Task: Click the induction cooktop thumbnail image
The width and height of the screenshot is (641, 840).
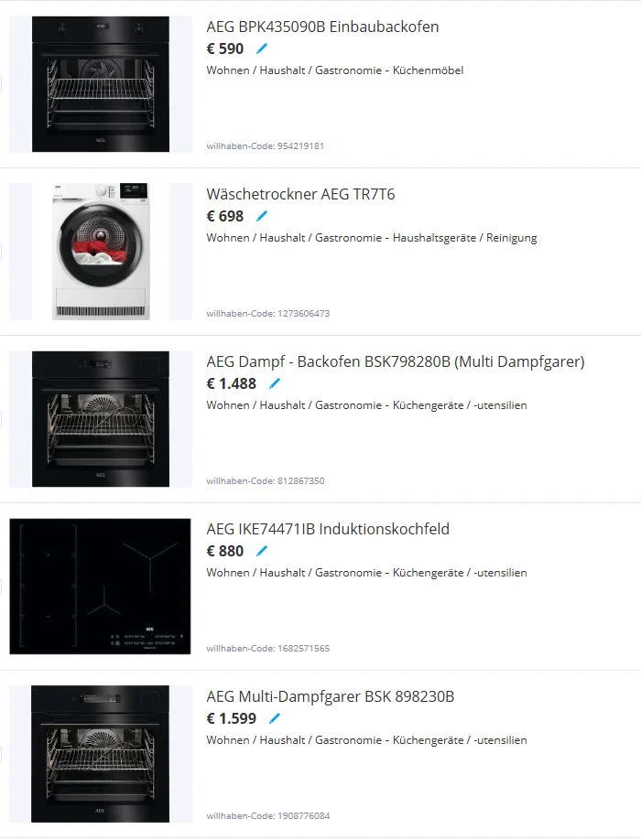Action: [x=100, y=587]
